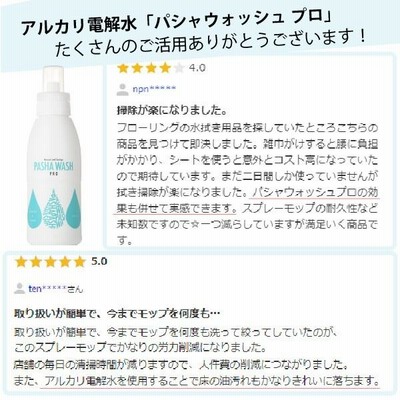
Task: Click the third star of 5.0 rating
Action: point(50,262)
